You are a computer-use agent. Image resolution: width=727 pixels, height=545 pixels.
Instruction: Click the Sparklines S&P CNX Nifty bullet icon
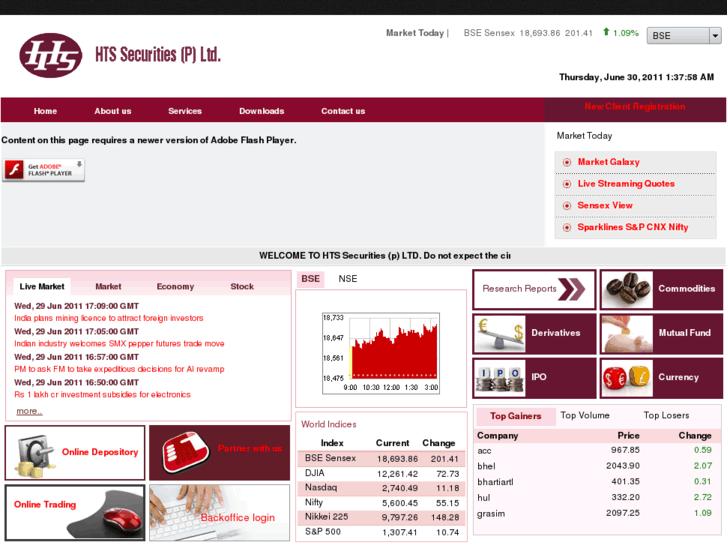click(x=567, y=228)
